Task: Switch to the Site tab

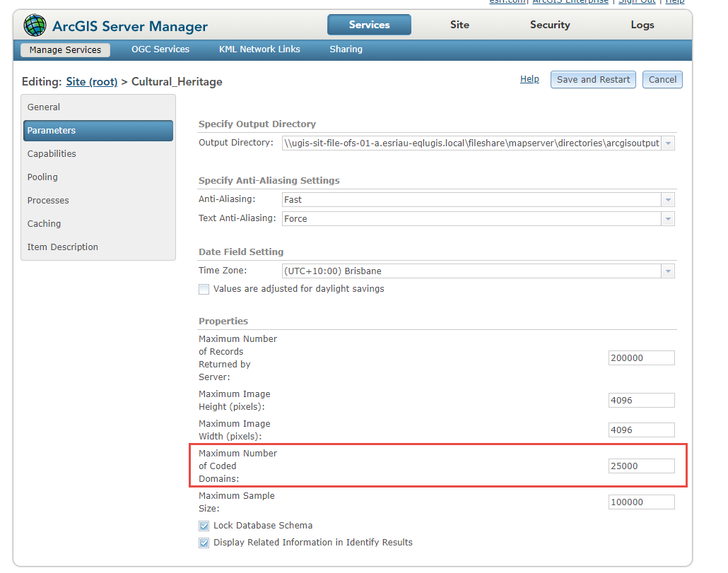Action: point(459,25)
